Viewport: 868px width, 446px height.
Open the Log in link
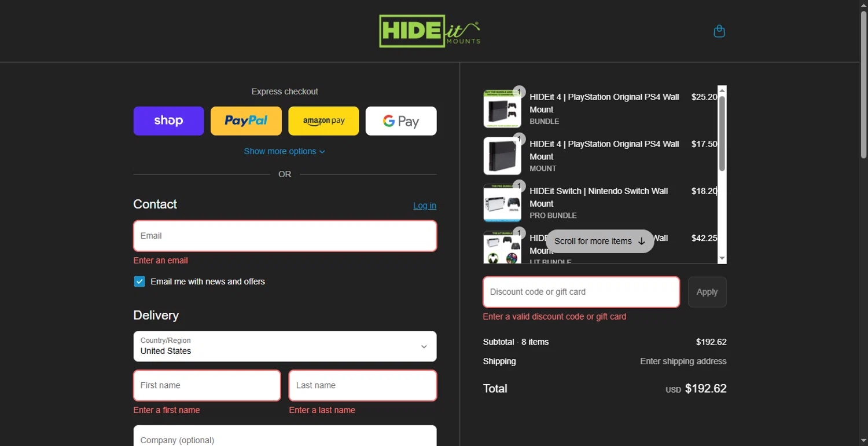click(x=425, y=206)
